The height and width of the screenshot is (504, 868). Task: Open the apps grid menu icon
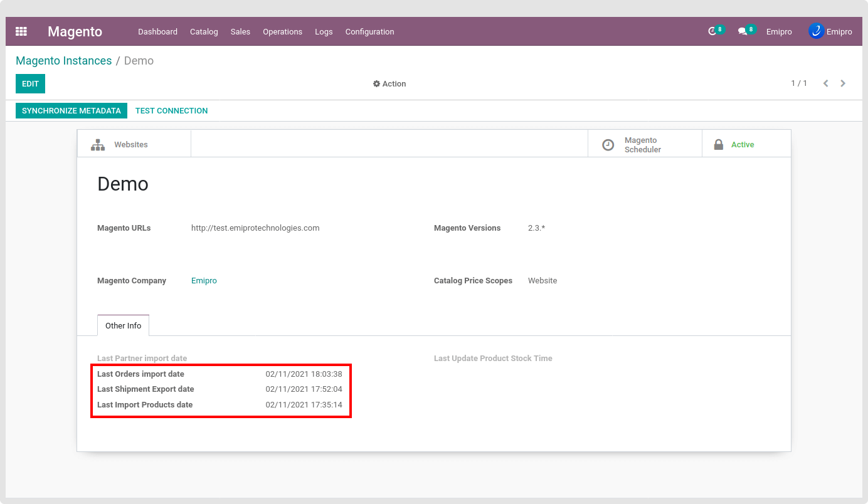(21, 31)
